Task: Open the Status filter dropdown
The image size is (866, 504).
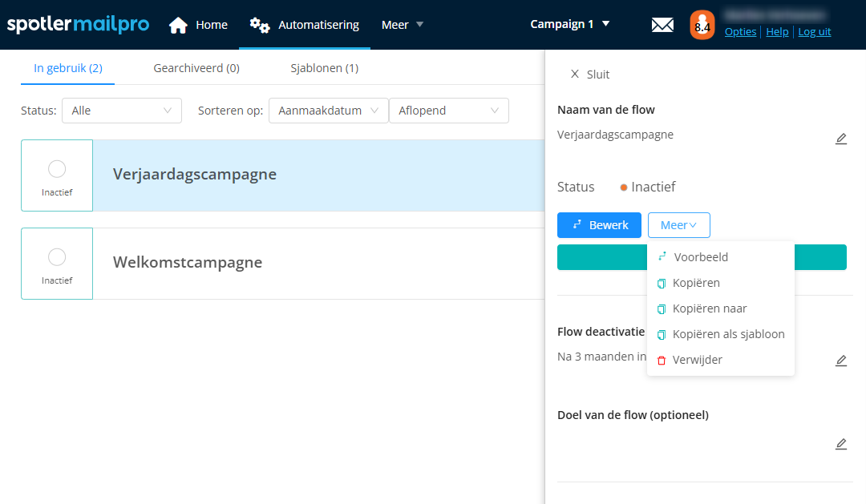Action: coord(122,111)
